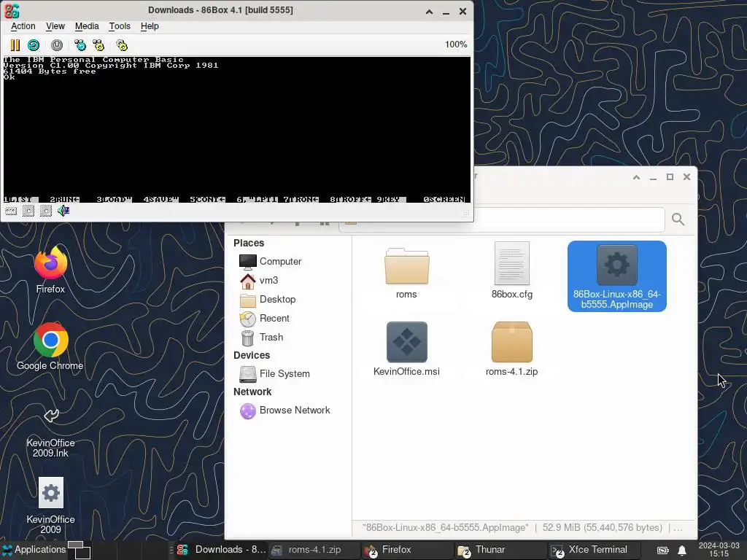Screen dimensions: 747x560
Task: Open Recent in Thunar sidebar
Action: 264,319
